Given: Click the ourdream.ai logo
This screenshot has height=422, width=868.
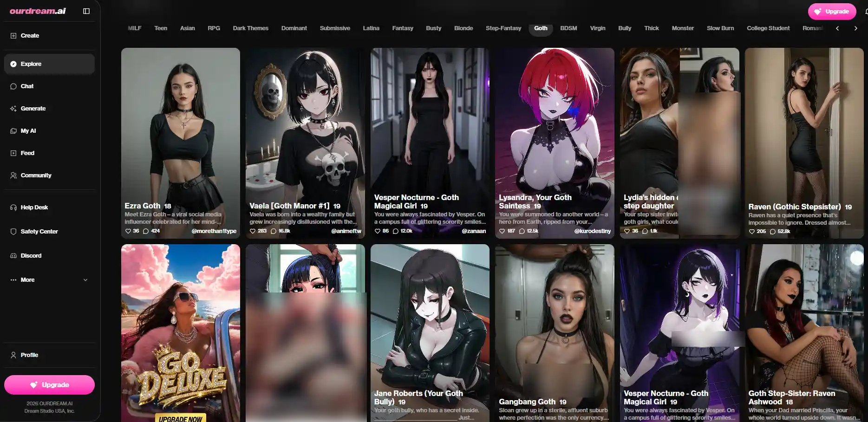Looking at the screenshot, I should click(38, 11).
